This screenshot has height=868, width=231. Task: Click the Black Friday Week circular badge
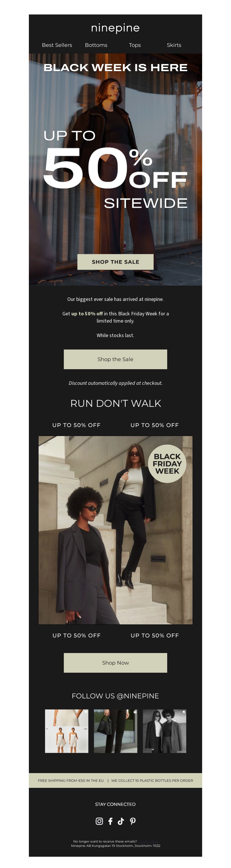click(x=167, y=464)
